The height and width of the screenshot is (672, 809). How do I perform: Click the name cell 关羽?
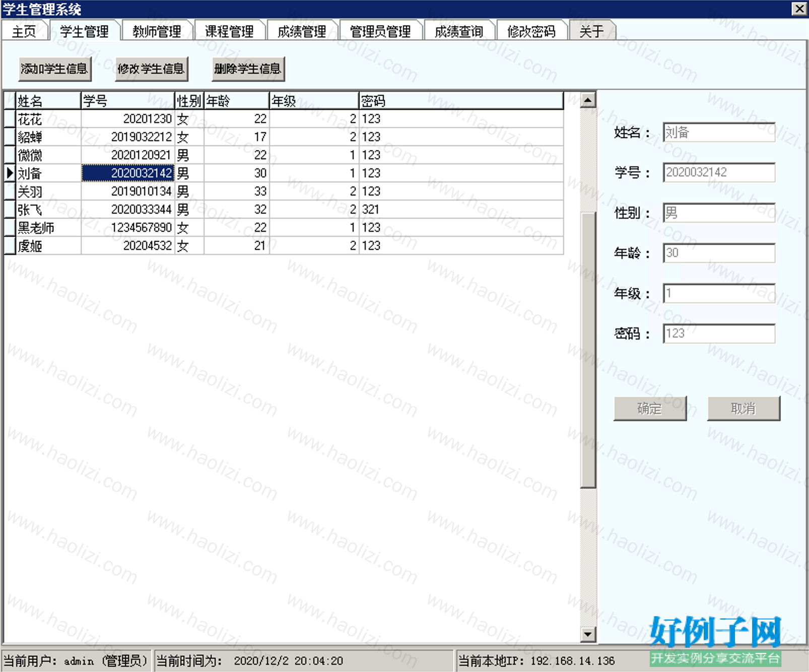(48, 191)
